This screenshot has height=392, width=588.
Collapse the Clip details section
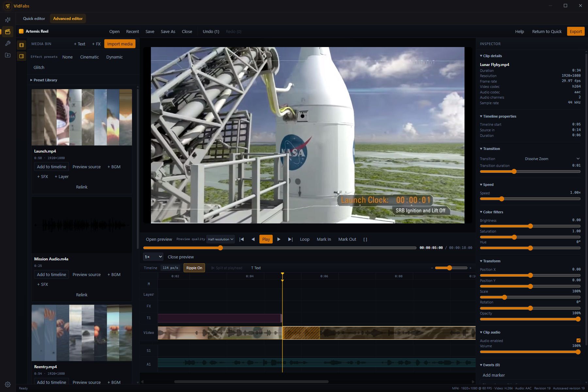[491, 56]
